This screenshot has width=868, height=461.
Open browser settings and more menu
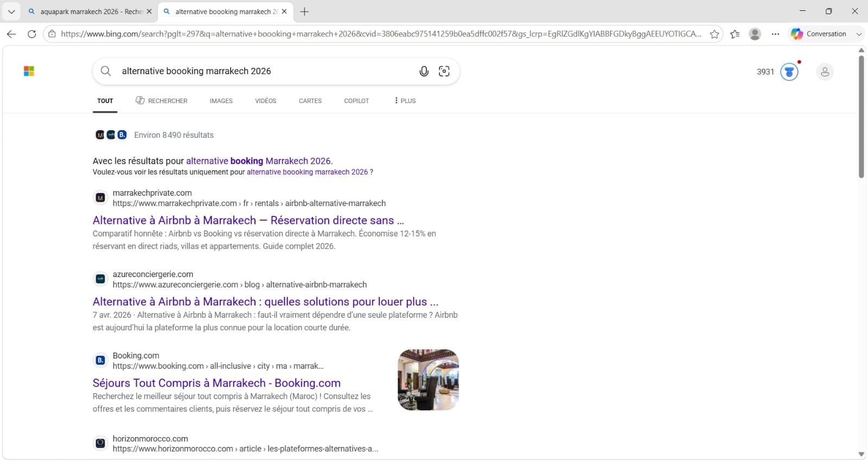(x=775, y=34)
